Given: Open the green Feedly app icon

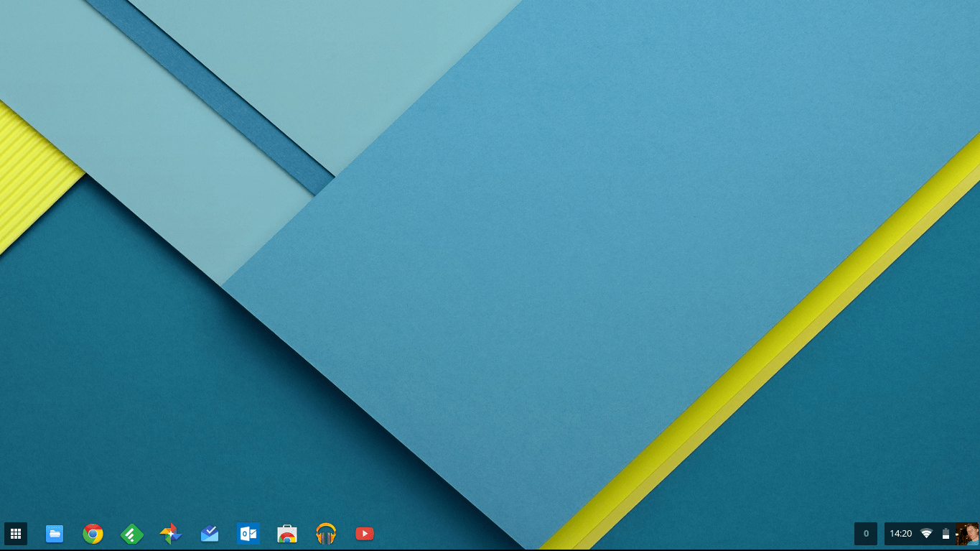Looking at the screenshot, I should 131,534.
